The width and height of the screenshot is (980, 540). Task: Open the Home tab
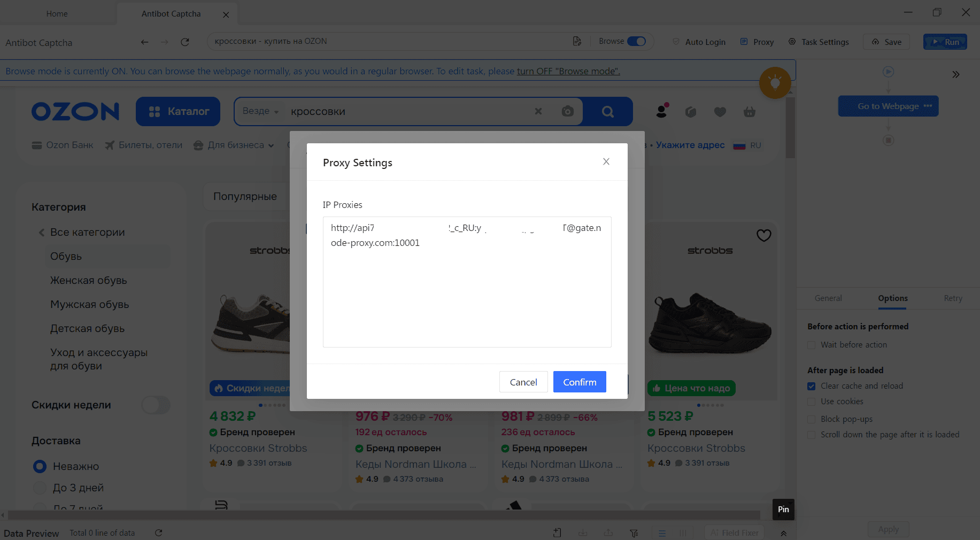(57, 14)
